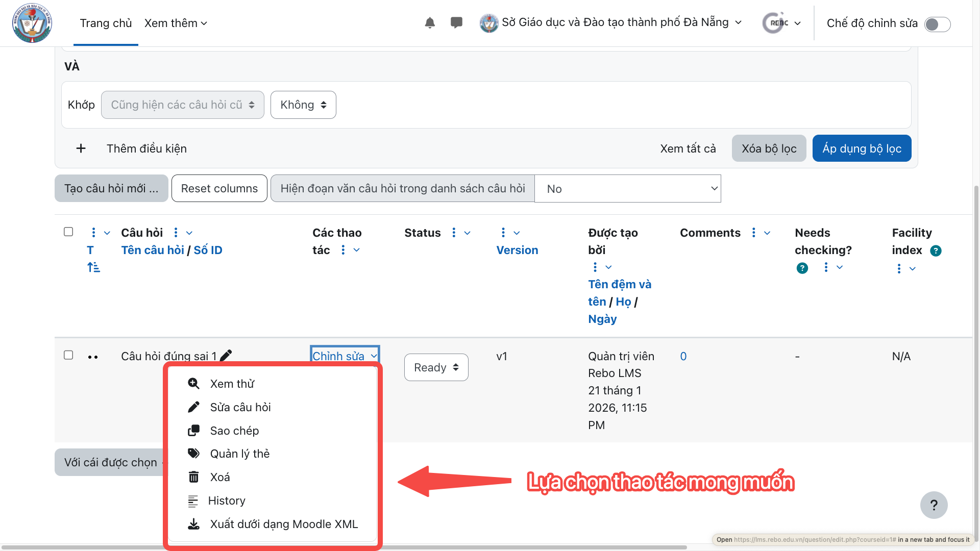
Task: Open the three-dot menu for Câu hỏi column
Action: (176, 233)
